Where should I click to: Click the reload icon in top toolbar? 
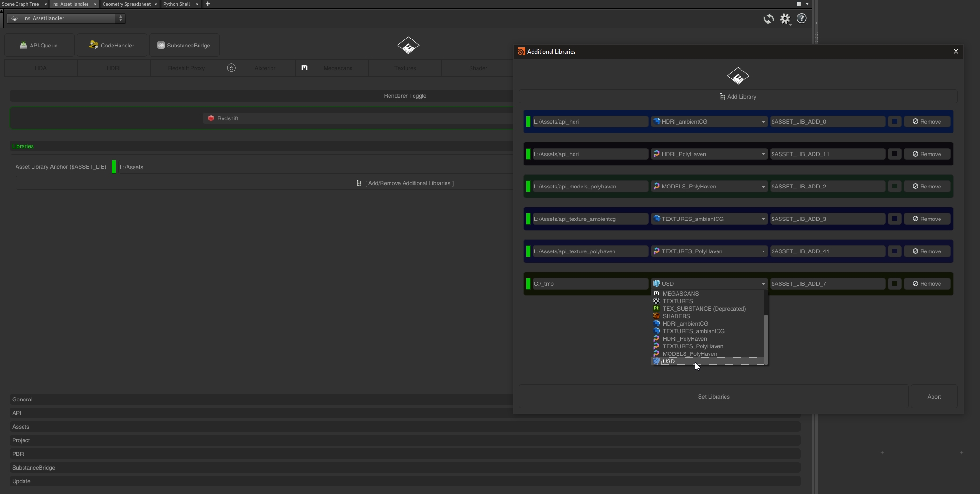coord(768,19)
